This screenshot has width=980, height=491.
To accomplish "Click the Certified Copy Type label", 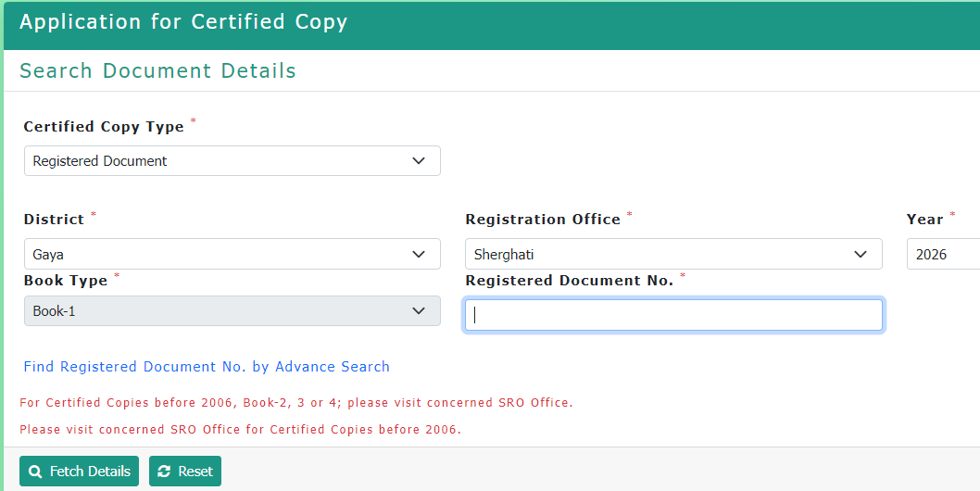I will click(104, 126).
